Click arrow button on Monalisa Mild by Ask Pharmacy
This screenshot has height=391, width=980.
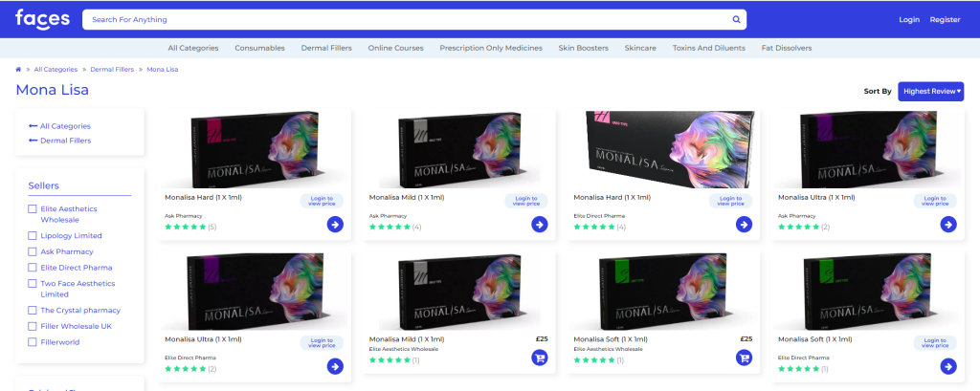point(540,225)
